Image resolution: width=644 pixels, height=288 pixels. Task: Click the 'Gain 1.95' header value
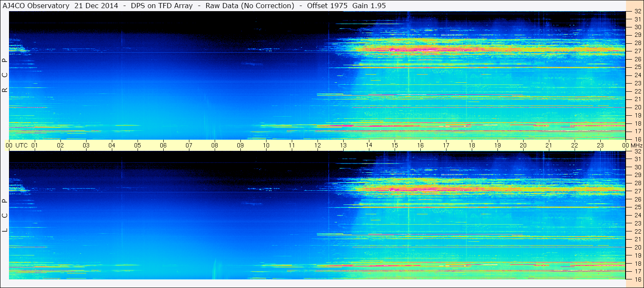point(368,6)
